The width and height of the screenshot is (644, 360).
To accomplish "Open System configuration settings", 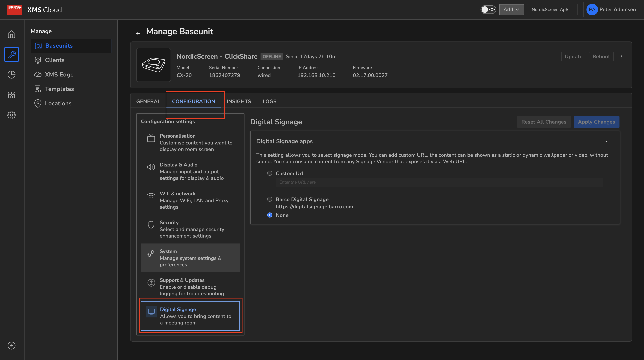I will point(190,258).
